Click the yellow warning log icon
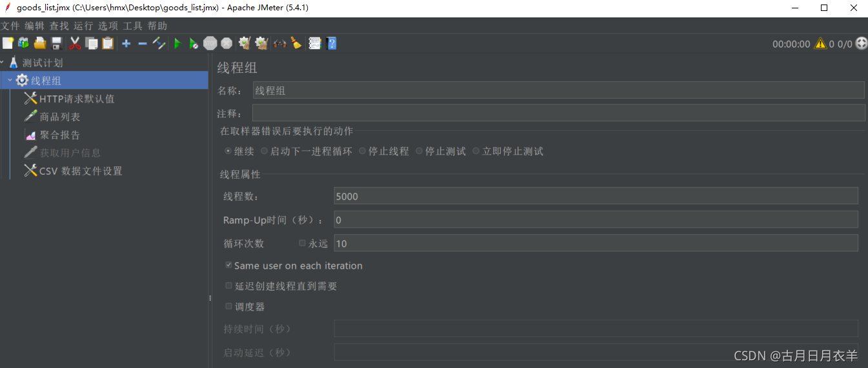The width and height of the screenshot is (868, 368). pos(820,44)
